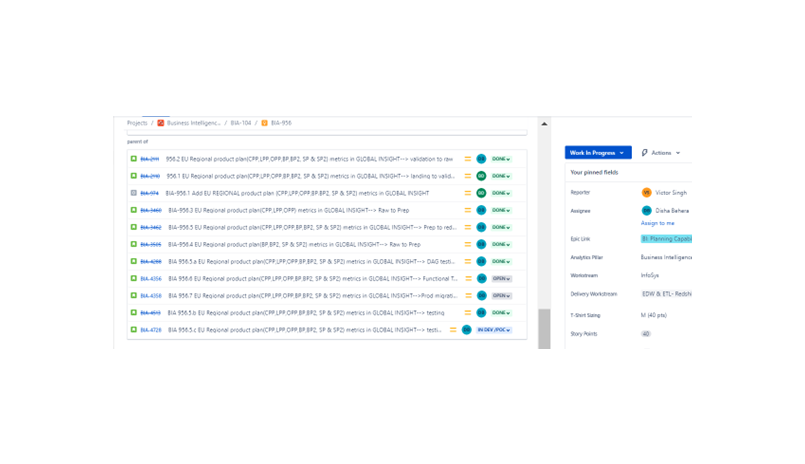The height and width of the screenshot is (464, 805).
Task: Open DONE status dropdown on BIA-956.4 row
Action: coord(501,244)
